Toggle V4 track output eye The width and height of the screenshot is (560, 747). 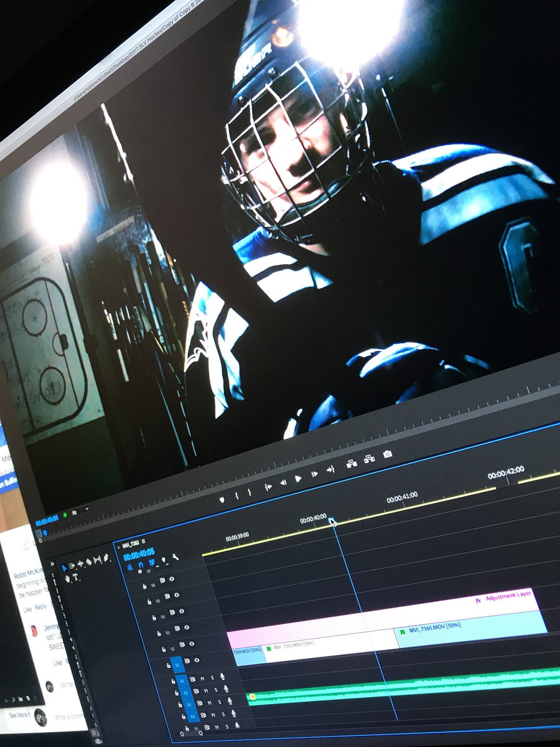pyautogui.click(x=182, y=611)
